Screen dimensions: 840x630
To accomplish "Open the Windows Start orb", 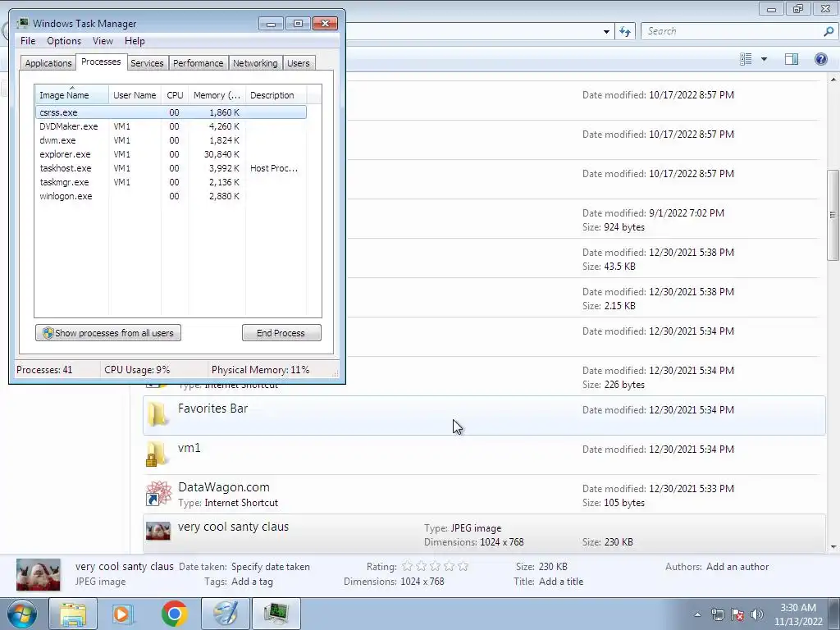I will [x=22, y=614].
